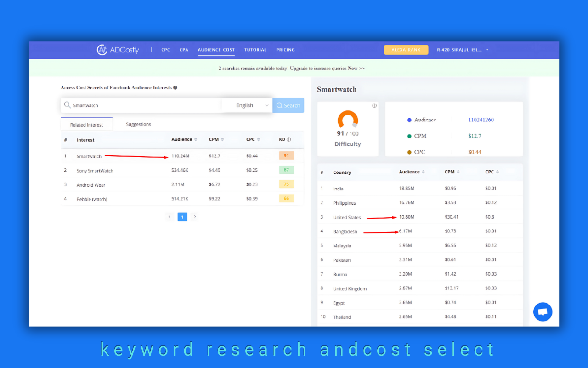Click info icon on Difficulty card
This screenshot has width=588, height=368.
374,106
